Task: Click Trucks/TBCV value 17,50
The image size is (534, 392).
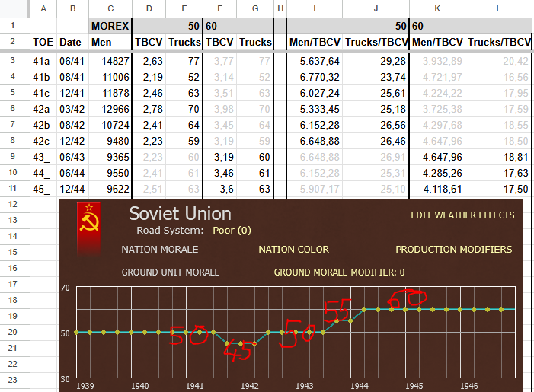Action: point(499,189)
